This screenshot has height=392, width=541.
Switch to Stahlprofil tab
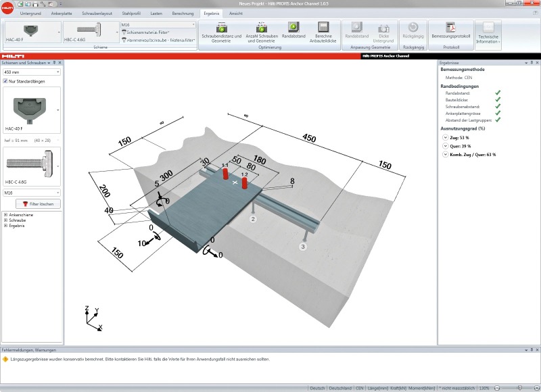[x=131, y=14]
